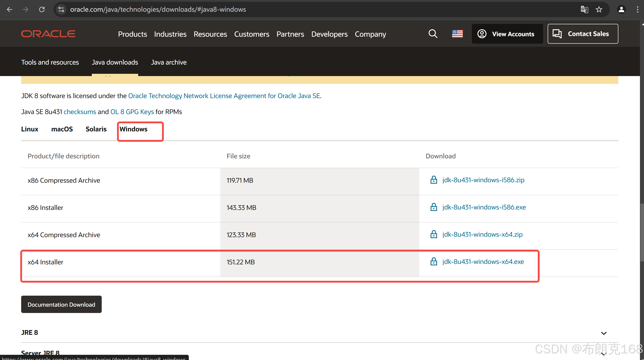Click the Oracle logo

pos(48,34)
